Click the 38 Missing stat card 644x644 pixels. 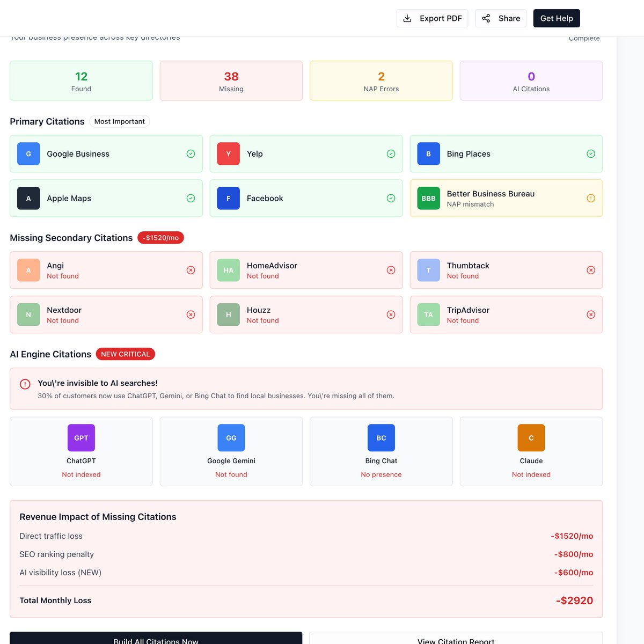(231, 80)
